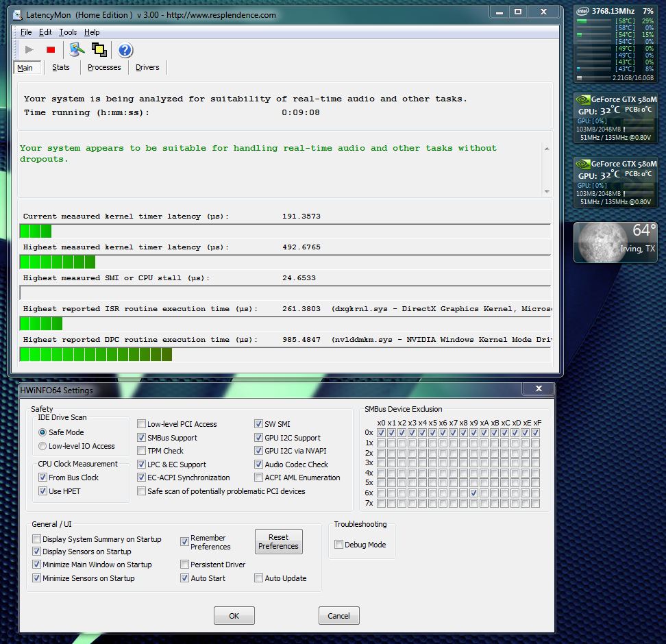This screenshot has height=644, width=666.
Task: Toggle EC-ACPI Synchronization checkbox
Action: coord(141,478)
